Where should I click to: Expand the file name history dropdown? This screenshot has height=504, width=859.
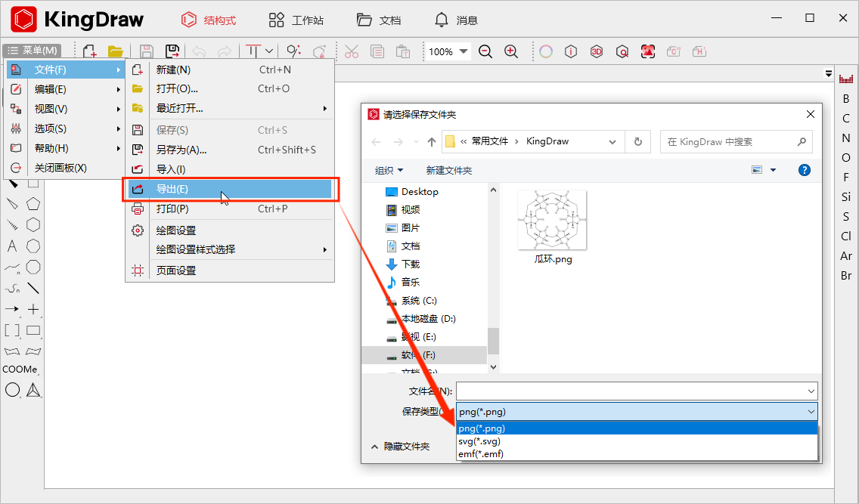pyautogui.click(x=811, y=391)
